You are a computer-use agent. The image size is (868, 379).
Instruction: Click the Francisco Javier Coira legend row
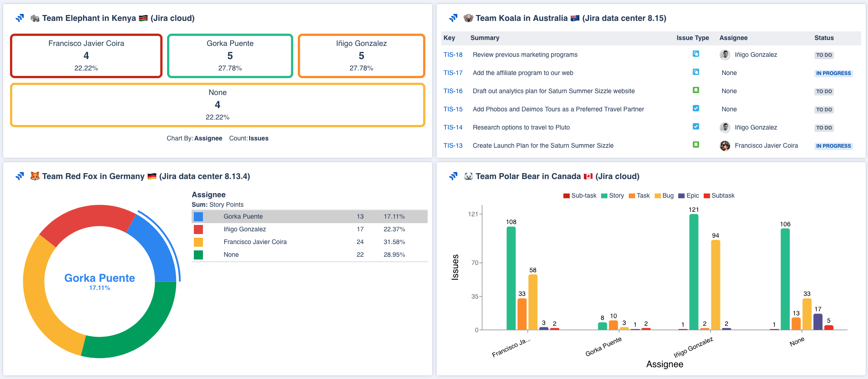click(310, 242)
